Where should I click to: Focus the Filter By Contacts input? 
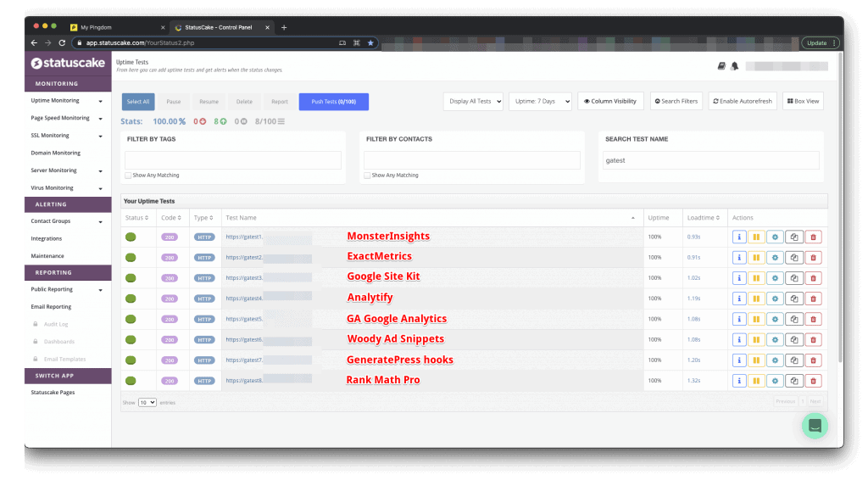click(472, 160)
